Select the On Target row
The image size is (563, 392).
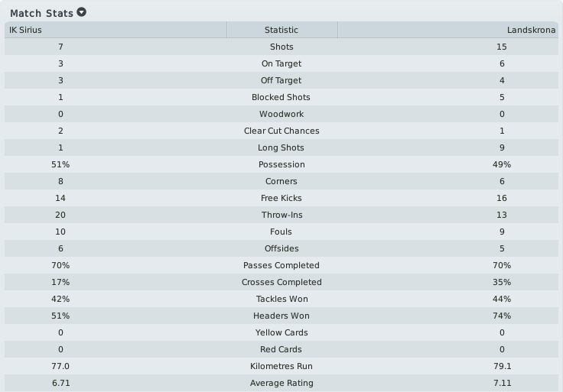281,63
